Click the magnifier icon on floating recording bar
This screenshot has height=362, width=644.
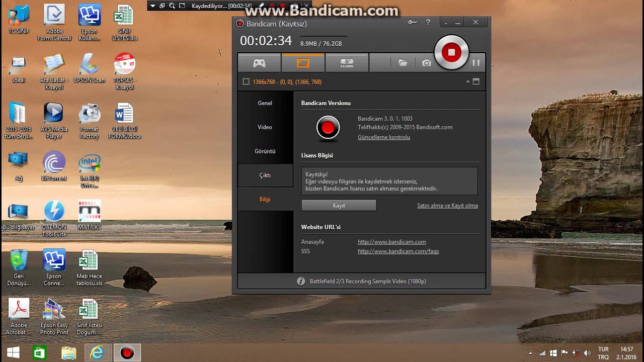pyautogui.click(x=172, y=6)
